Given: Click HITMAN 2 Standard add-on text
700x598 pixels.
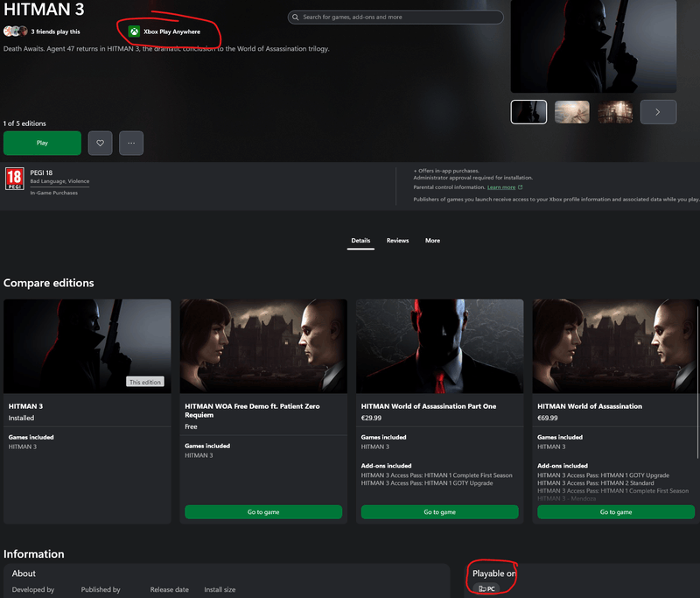Looking at the screenshot, I should pyautogui.click(x=596, y=482).
